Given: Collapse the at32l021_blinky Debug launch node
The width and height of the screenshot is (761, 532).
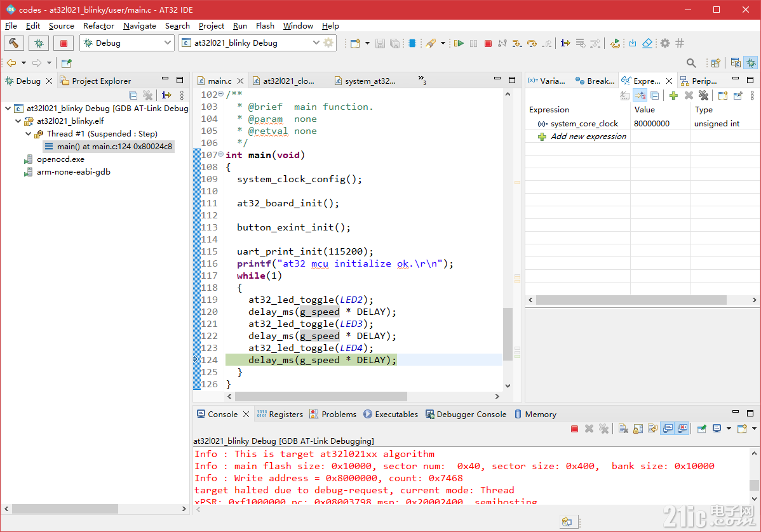Looking at the screenshot, I should (8, 108).
